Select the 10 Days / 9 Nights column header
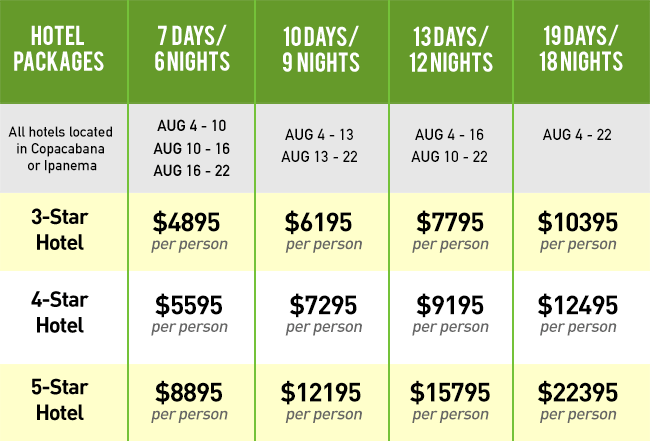The width and height of the screenshot is (650, 441). [x=320, y=48]
